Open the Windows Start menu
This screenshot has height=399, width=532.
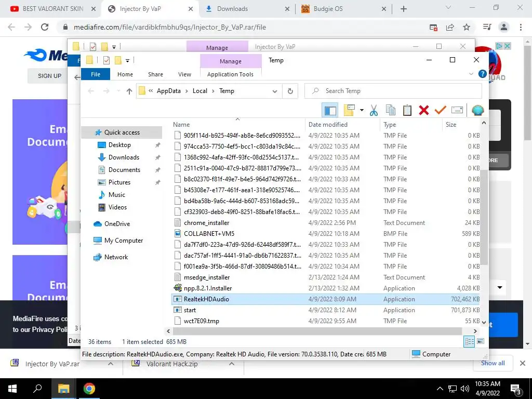click(12, 389)
